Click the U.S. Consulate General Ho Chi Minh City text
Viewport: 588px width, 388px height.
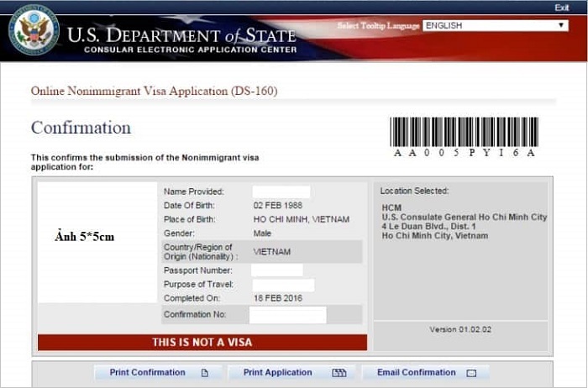465,217
